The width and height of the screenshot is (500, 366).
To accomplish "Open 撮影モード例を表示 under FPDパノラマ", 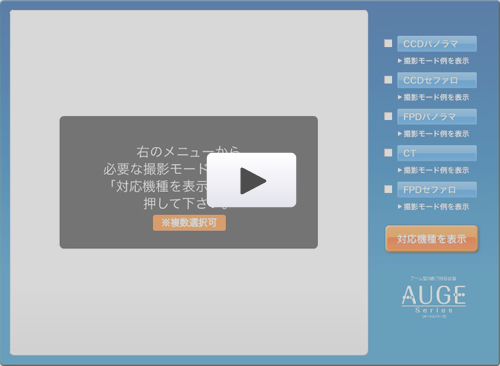I will [433, 134].
